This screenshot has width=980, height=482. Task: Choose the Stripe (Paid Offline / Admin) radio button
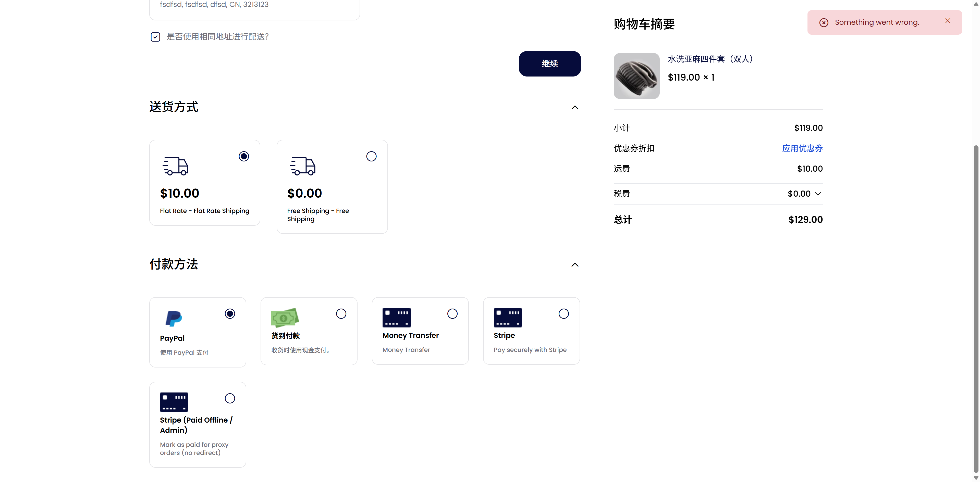click(x=230, y=398)
